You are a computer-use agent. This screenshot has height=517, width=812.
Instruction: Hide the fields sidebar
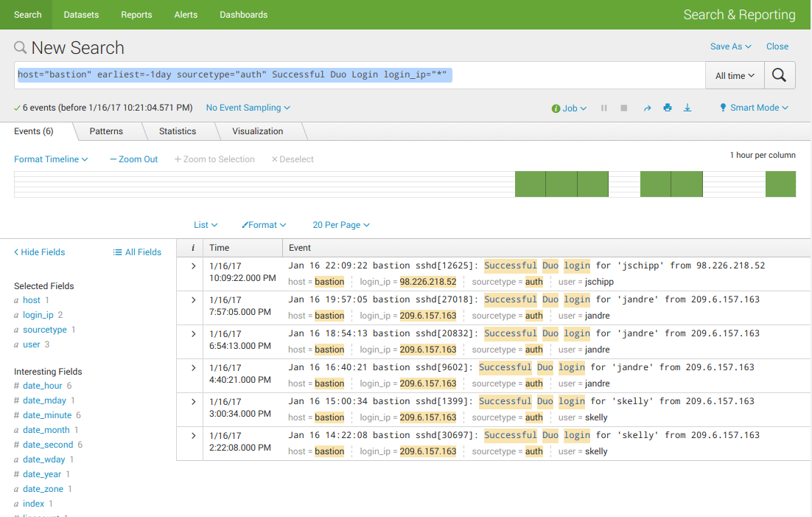(x=40, y=252)
